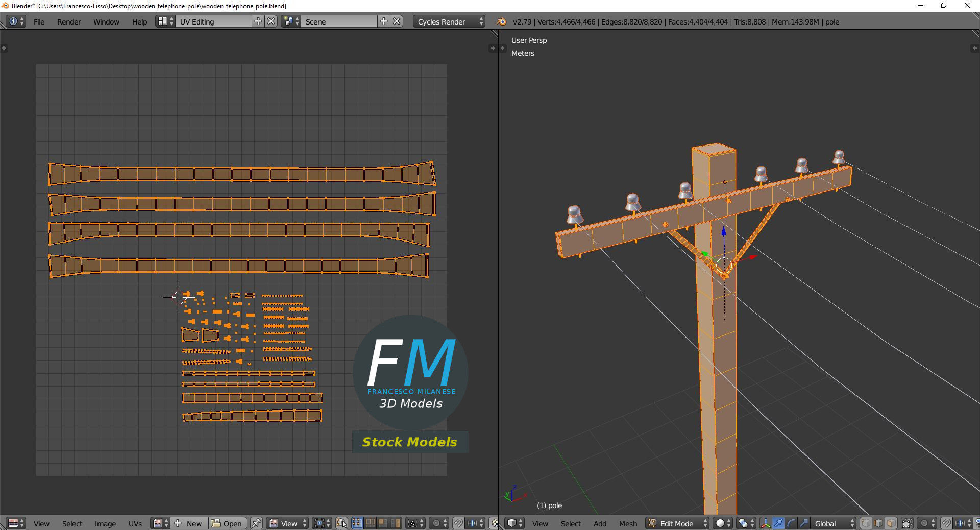980x530 pixels.
Task: Toggle the 3D manipulator widget
Action: [766, 523]
